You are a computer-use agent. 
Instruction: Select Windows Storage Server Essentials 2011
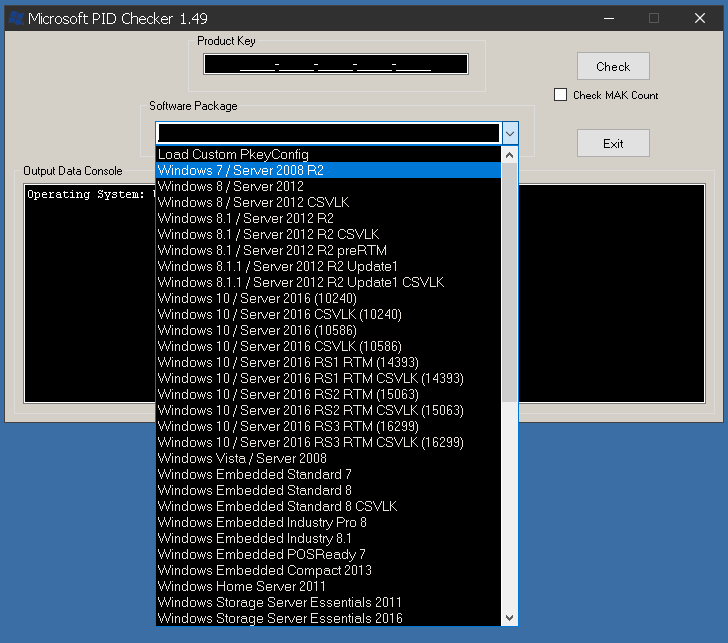pos(328,603)
